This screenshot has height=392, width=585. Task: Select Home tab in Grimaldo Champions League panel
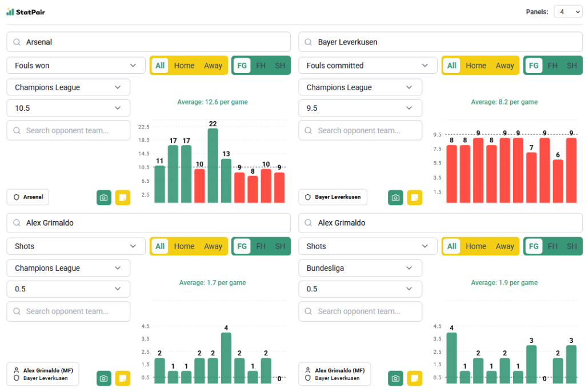(x=184, y=246)
